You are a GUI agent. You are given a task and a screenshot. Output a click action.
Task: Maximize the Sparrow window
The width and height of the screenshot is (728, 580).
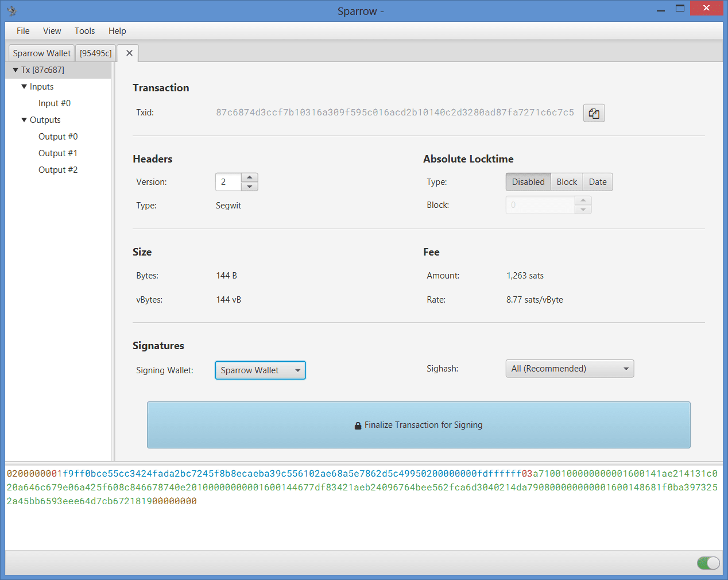[680, 9]
